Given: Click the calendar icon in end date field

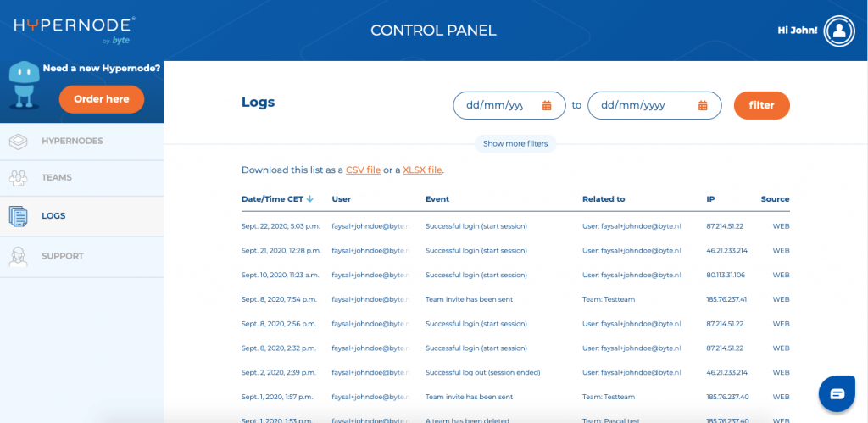Looking at the screenshot, I should 703,106.
